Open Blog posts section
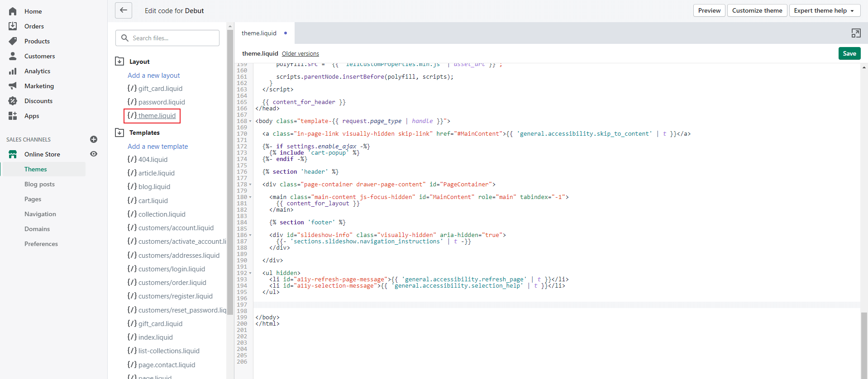 39,184
